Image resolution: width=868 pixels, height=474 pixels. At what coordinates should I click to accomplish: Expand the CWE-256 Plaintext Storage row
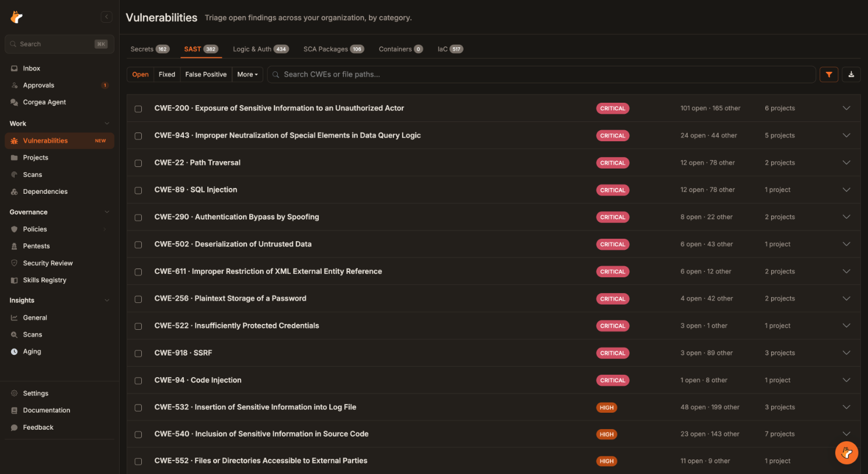(x=846, y=298)
